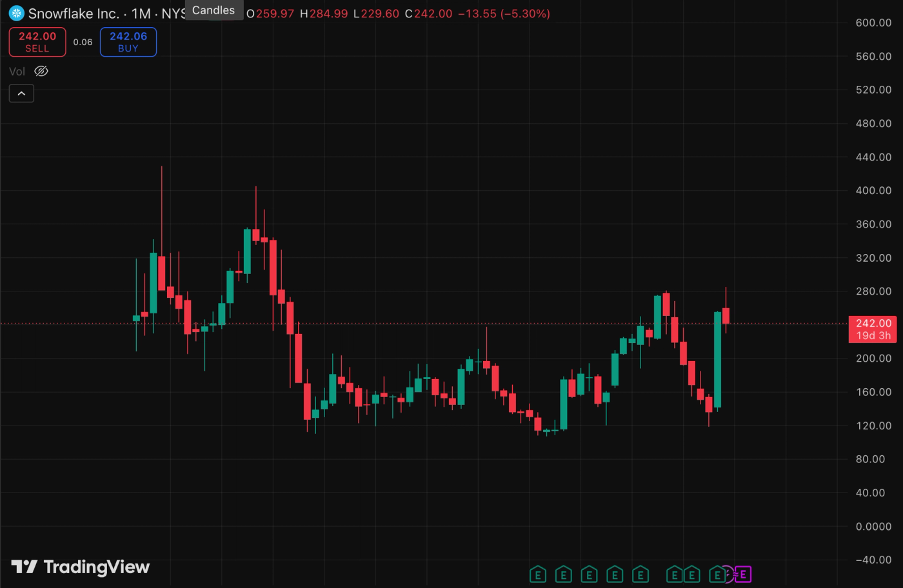Click the red 242.00 current price label
The height and width of the screenshot is (588, 903).
click(x=873, y=323)
